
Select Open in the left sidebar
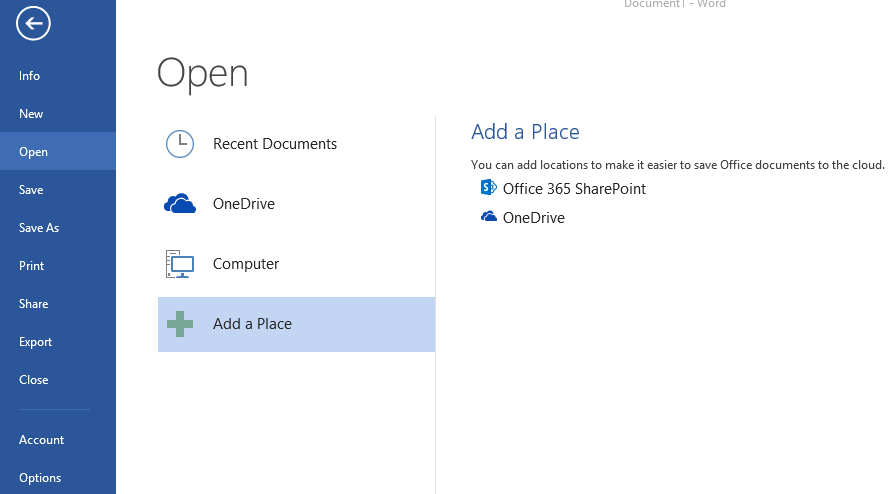tap(58, 151)
